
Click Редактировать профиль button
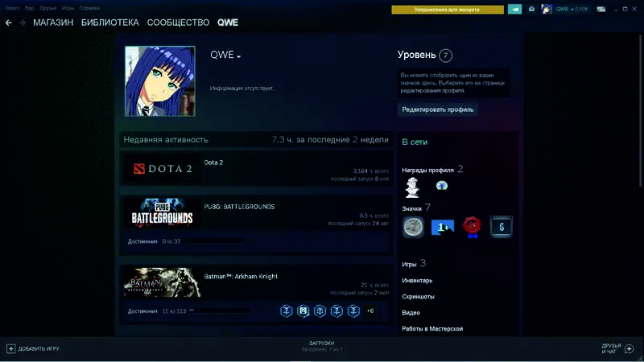coord(438,109)
